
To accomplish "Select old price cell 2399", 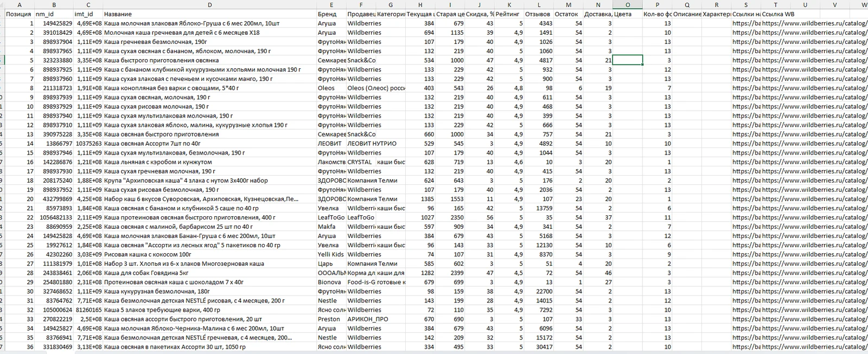I will click(x=450, y=273).
